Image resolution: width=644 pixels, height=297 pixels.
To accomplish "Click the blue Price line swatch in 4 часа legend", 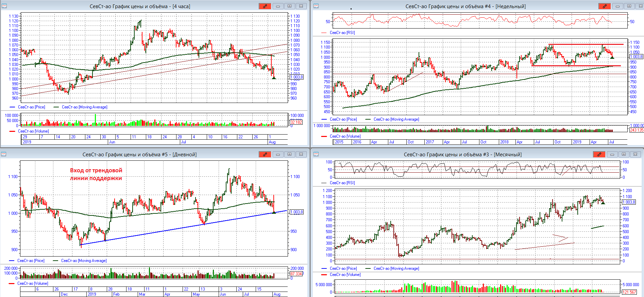I will (12, 107).
